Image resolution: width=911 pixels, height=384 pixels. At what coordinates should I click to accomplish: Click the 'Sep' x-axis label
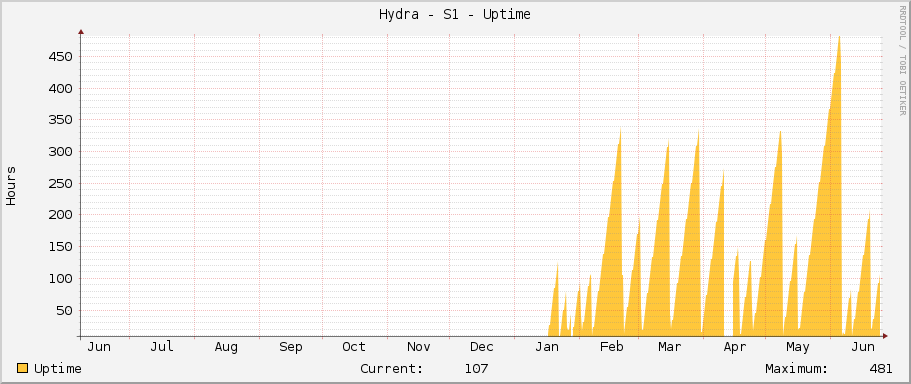(290, 347)
